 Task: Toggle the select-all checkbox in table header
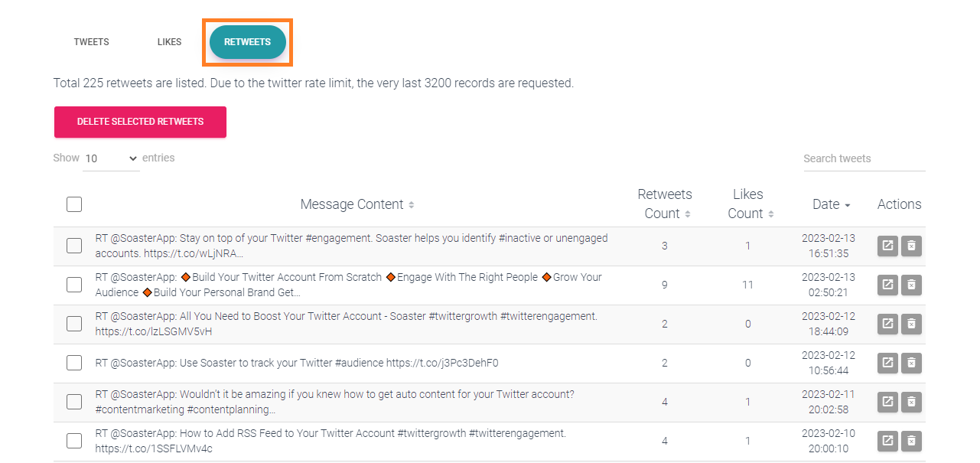74,204
